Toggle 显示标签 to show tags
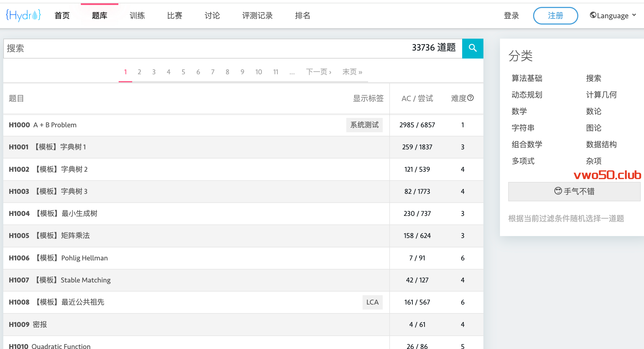This screenshot has height=349, width=644. click(368, 98)
